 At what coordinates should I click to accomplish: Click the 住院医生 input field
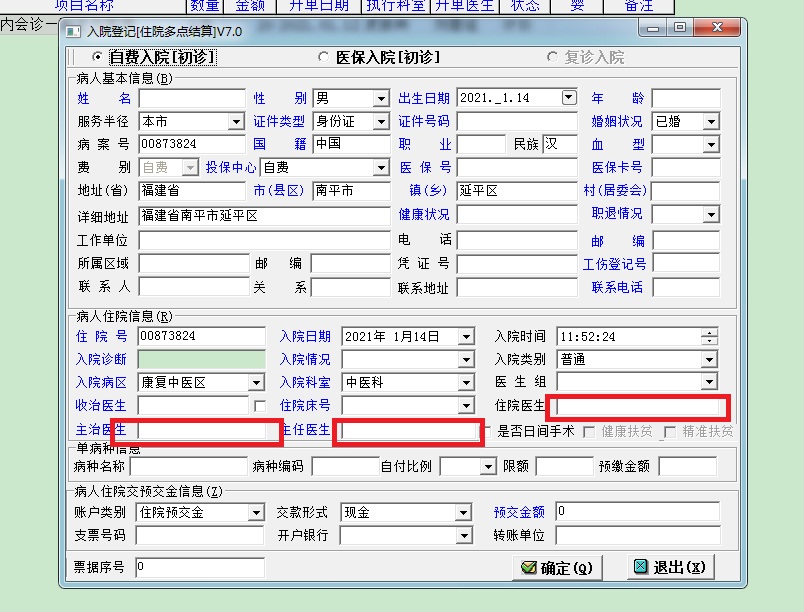click(637, 406)
